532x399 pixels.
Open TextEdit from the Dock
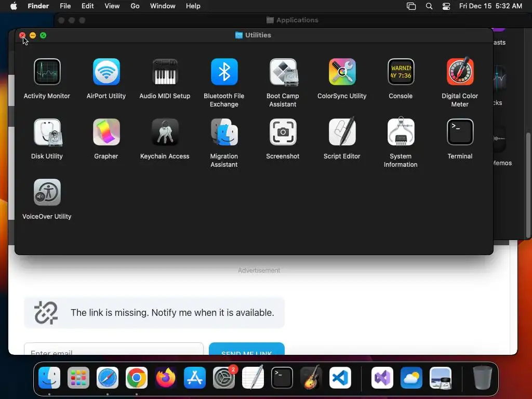(x=253, y=378)
